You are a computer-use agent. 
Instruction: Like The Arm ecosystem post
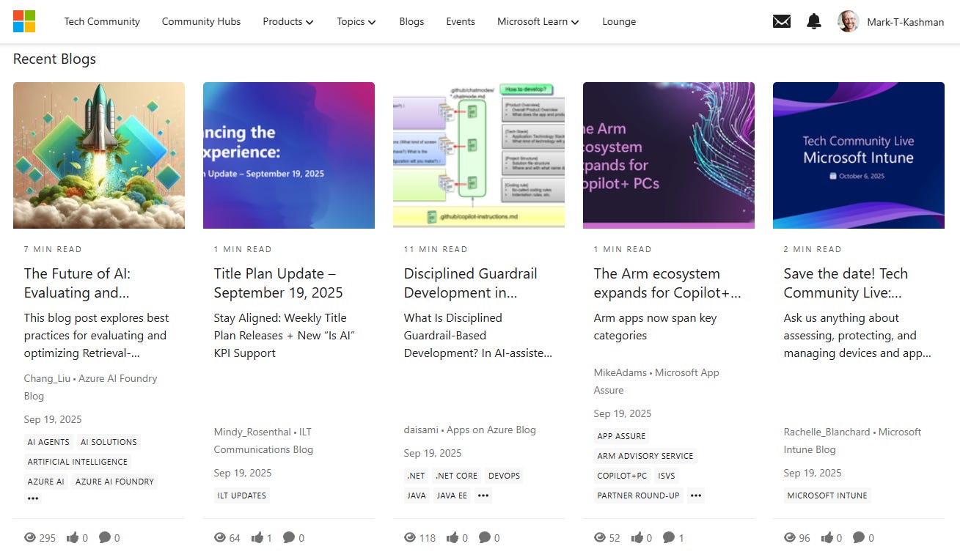[x=637, y=537]
